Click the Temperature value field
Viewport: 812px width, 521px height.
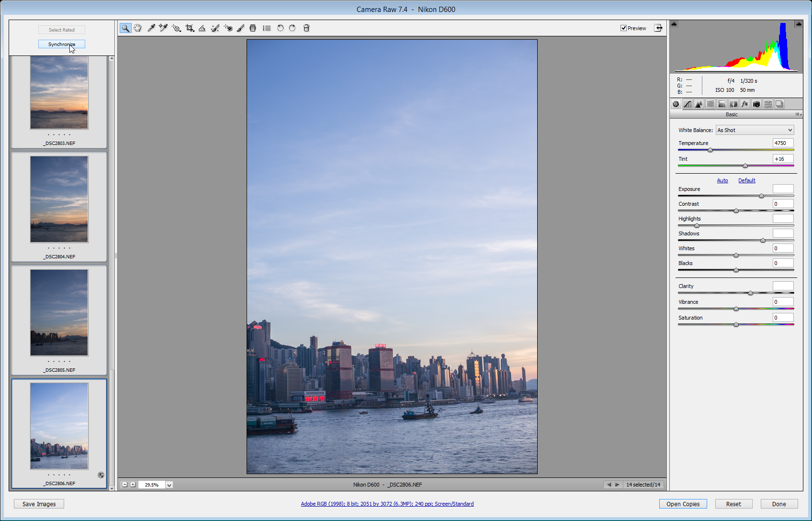pyautogui.click(x=783, y=143)
